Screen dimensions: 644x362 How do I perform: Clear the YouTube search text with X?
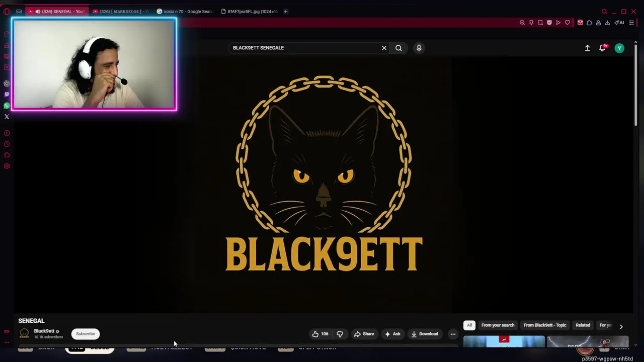click(x=384, y=48)
